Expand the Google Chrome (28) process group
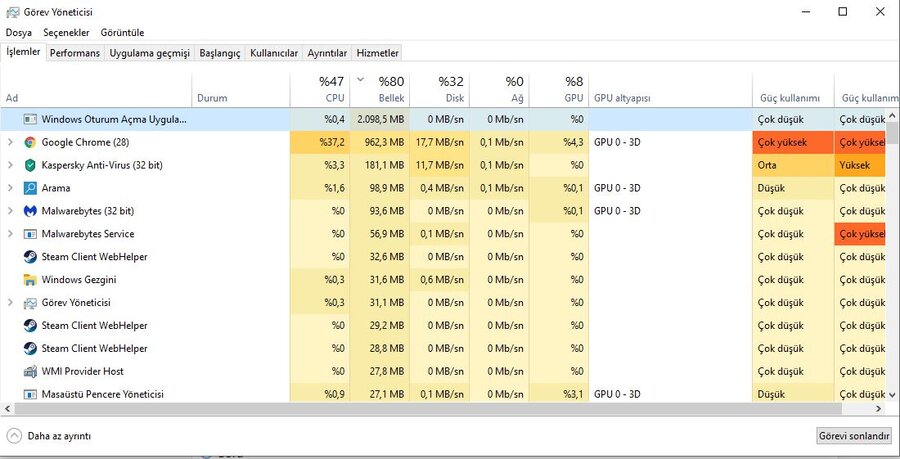Image resolution: width=900 pixels, height=459 pixels. (x=10, y=142)
